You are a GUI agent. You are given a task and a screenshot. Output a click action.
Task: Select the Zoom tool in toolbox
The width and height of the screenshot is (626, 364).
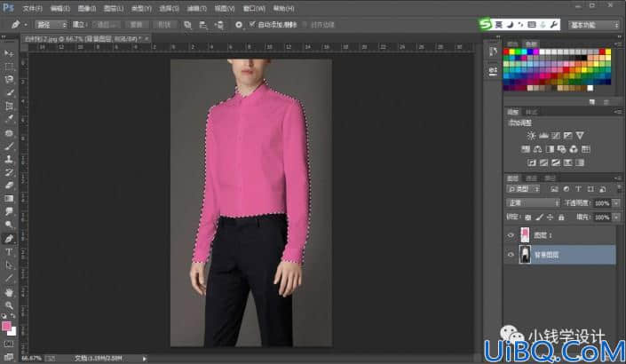(9, 305)
